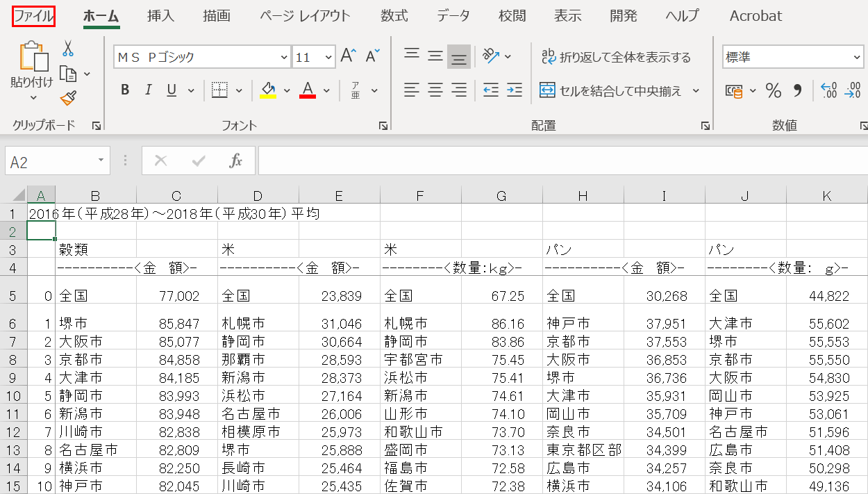Toggle Underline formatting
The width and height of the screenshot is (868, 494).
171,90
